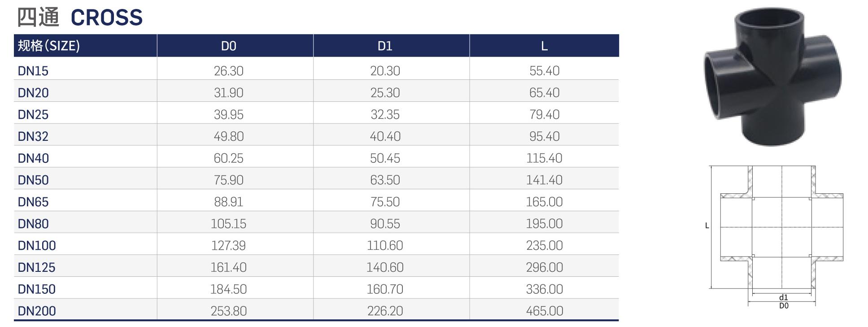The height and width of the screenshot is (327, 868).
Task: Select the DN15 row label
Action: (33, 71)
